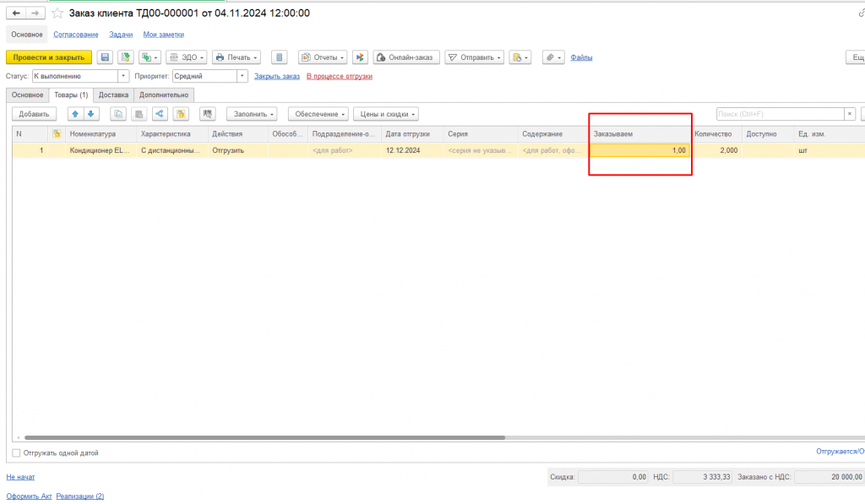Click the Оформить Акт link
This screenshot has height=504, width=865.
tap(29, 496)
